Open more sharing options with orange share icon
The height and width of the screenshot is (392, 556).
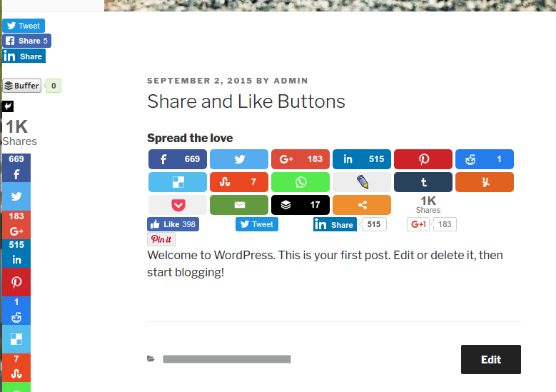pos(362,205)
